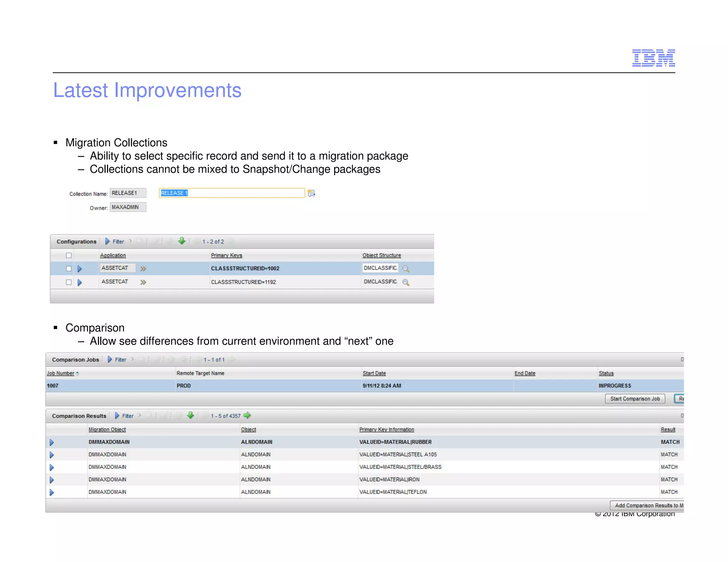
Task: Click the DMCLASSIFIC field in the CLASSSTRUCTUREID=1002 row
Action: pyautogui.click(x=380, y=268)
